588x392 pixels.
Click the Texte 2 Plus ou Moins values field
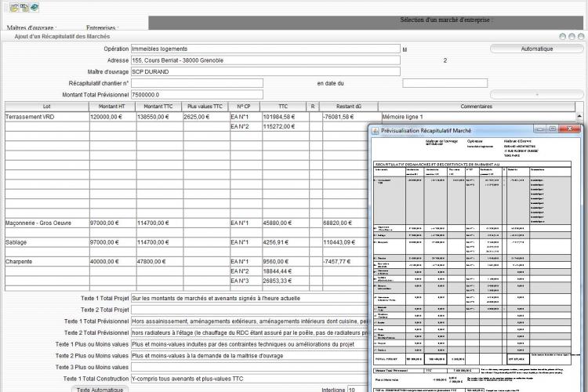[x=249, y=356]
